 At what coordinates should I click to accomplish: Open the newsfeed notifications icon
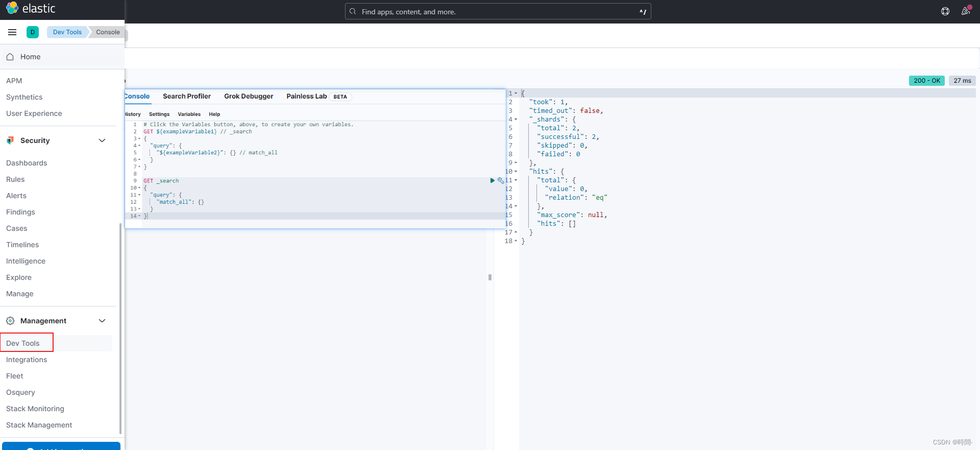966,11
